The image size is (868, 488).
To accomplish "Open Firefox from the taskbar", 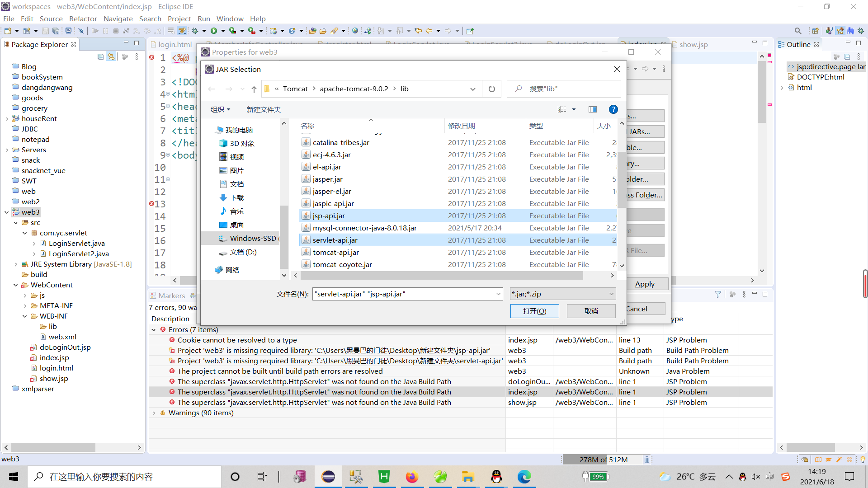I will click(412, 477).
